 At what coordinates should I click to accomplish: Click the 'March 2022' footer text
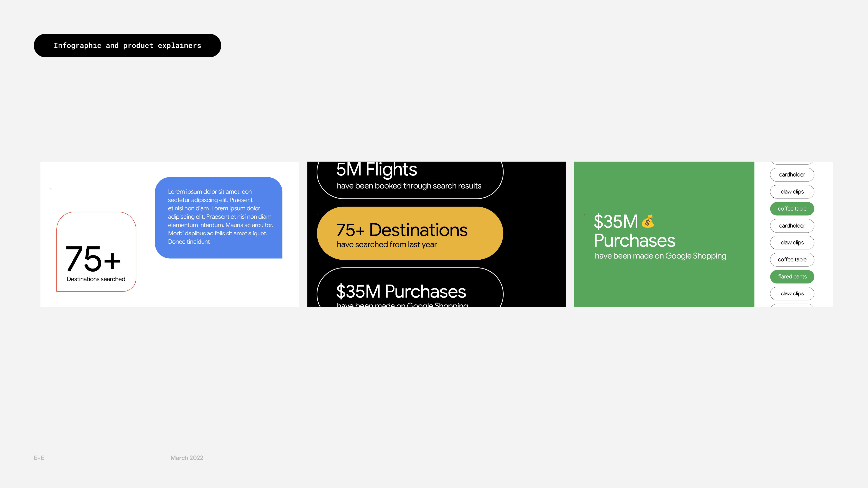point(187,458)
